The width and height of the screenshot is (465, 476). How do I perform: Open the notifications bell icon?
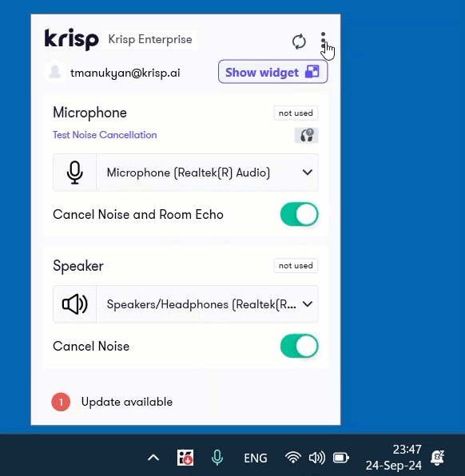437,458
